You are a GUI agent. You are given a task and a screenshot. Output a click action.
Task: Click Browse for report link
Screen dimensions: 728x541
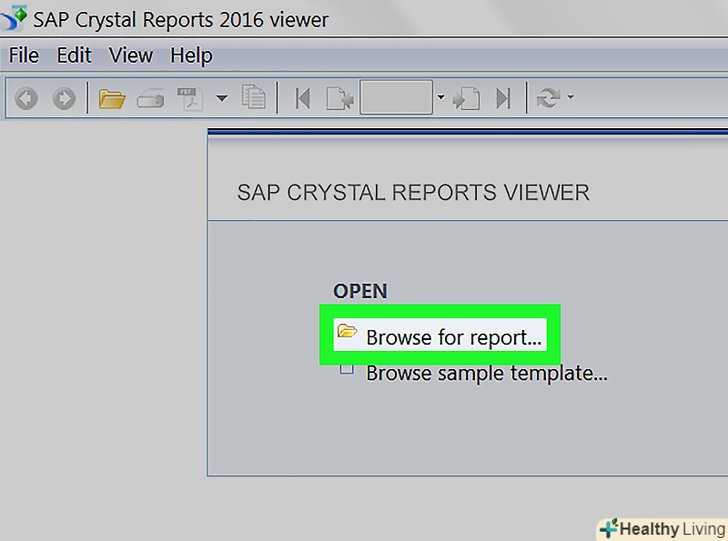[x=454, y=338]
